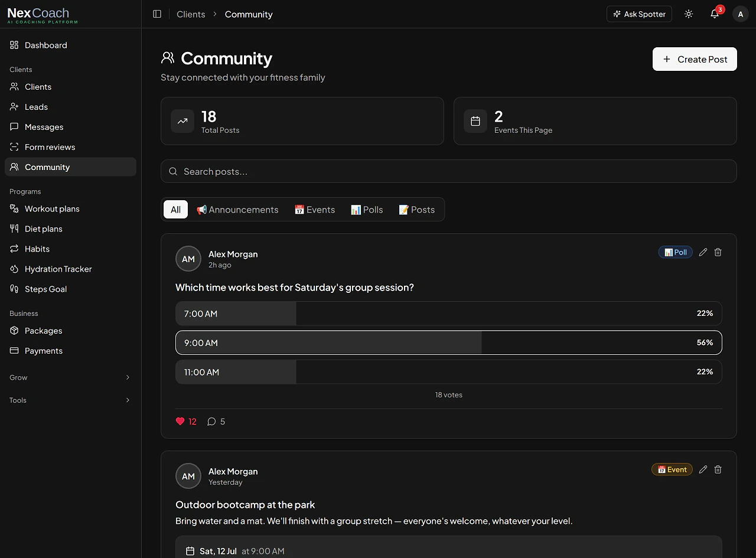Filter by Announcements tab
Image resolution: width=756 pixels, height=558 pixels.
(237, 210)
